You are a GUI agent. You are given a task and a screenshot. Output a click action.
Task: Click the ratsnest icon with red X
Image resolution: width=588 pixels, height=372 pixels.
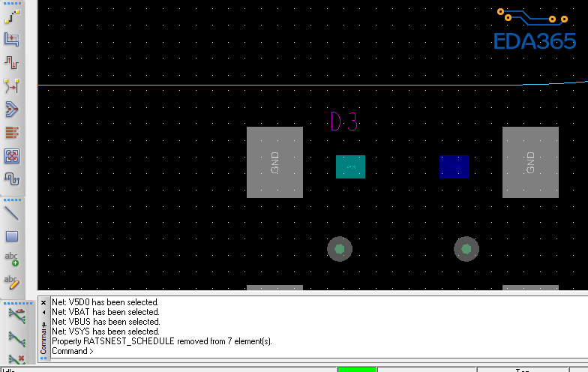(x=16, y=359)
